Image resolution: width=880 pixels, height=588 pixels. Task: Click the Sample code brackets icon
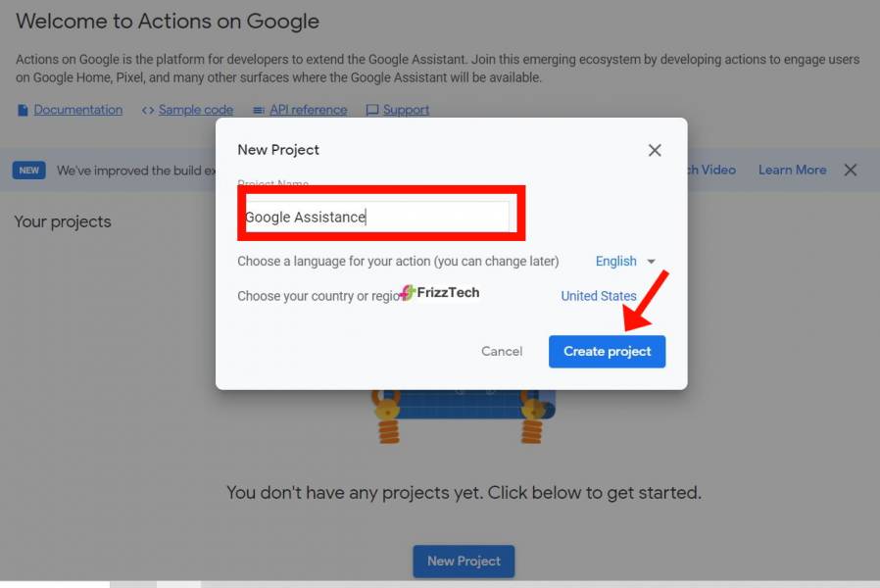[148, 110]
